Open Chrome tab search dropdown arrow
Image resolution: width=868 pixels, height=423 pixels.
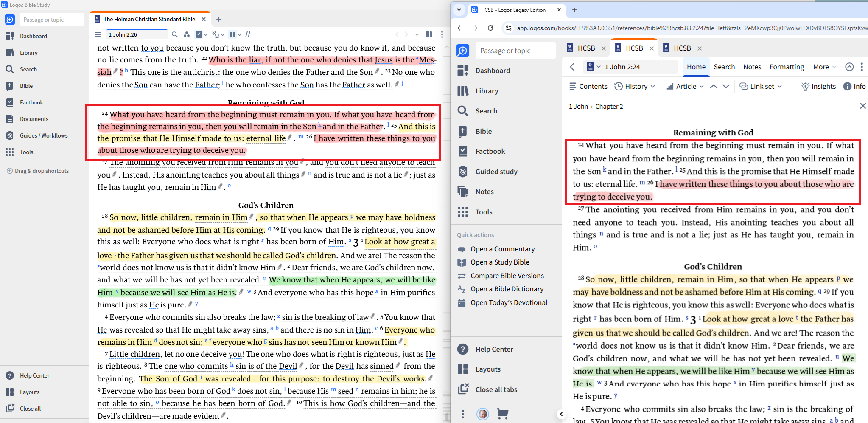459,10
